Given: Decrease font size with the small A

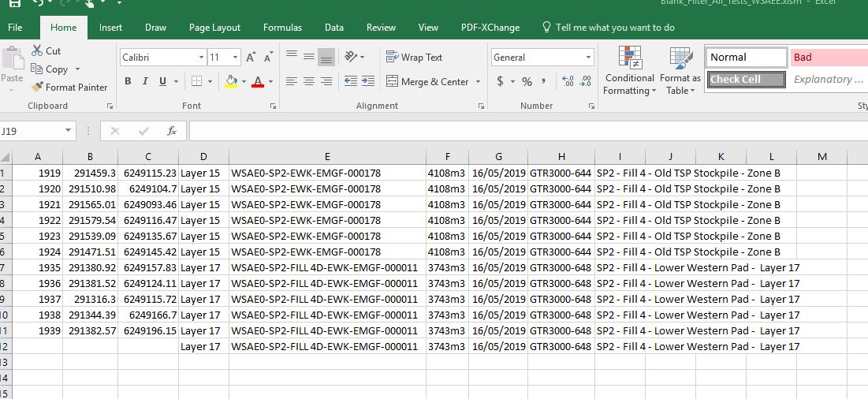Looking at the screenshot, I should coord(269,57).
